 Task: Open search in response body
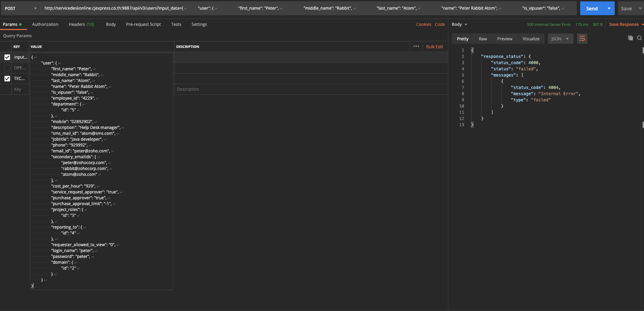coord(640,38)
